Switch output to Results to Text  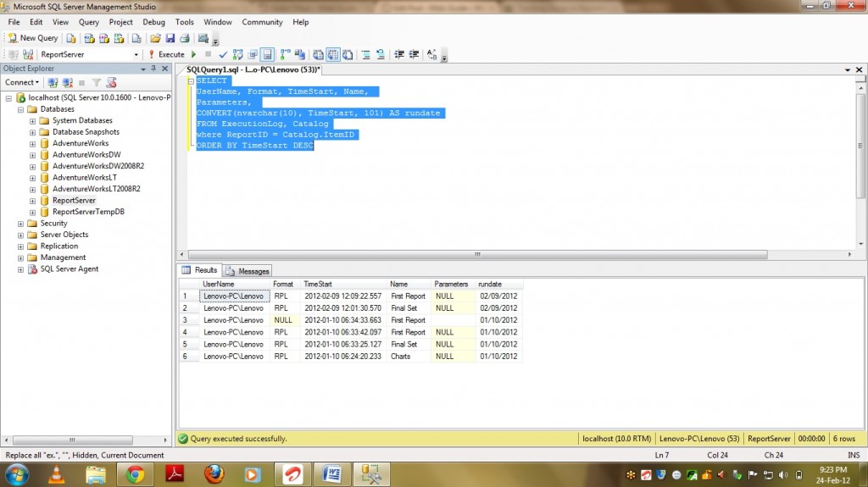click(x=317, y=54)
